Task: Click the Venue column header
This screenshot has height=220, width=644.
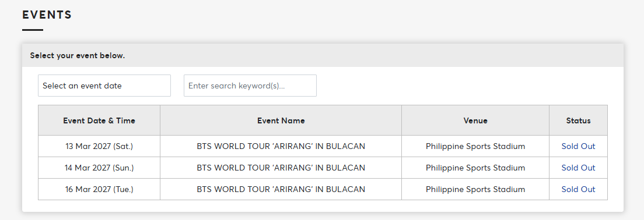Action: tap(475, 120)
